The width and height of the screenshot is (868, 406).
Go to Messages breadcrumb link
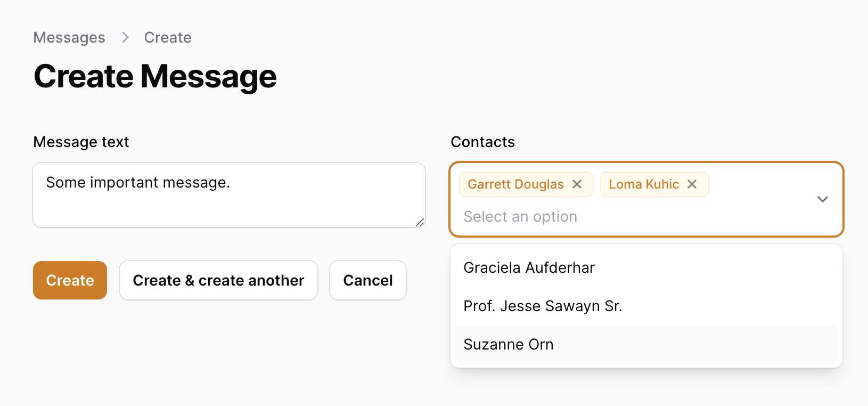(x=69, y=37)
